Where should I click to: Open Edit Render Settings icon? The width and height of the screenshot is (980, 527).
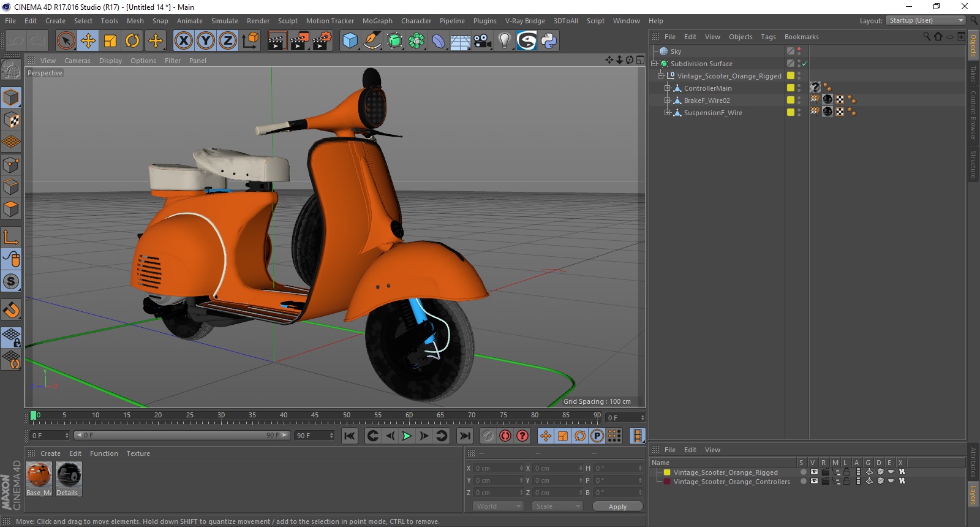pyautogui.click(x=322, y=41)
